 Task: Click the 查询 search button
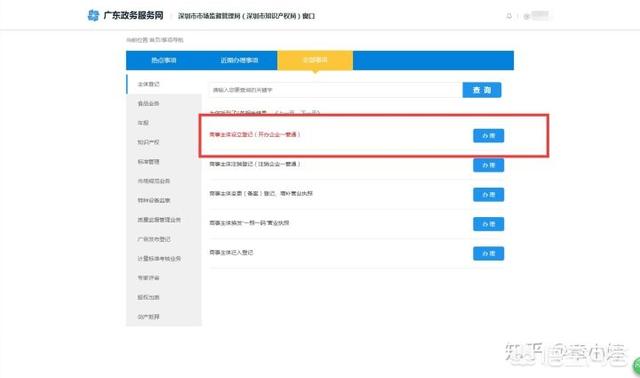pos(482,90)
